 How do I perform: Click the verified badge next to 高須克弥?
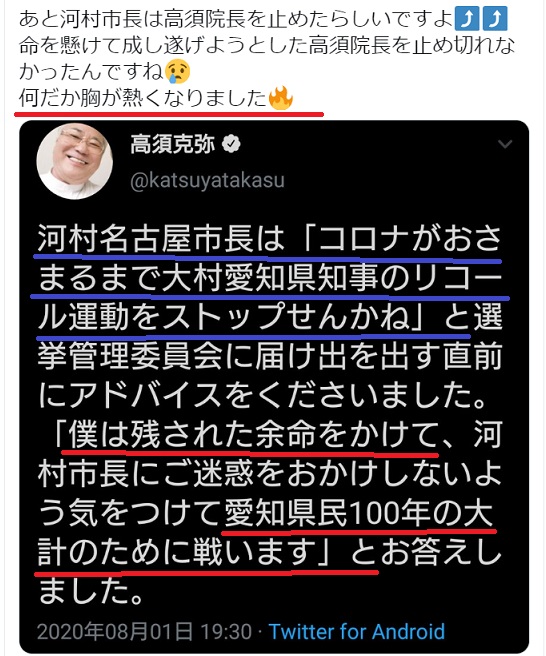(231, 144)
